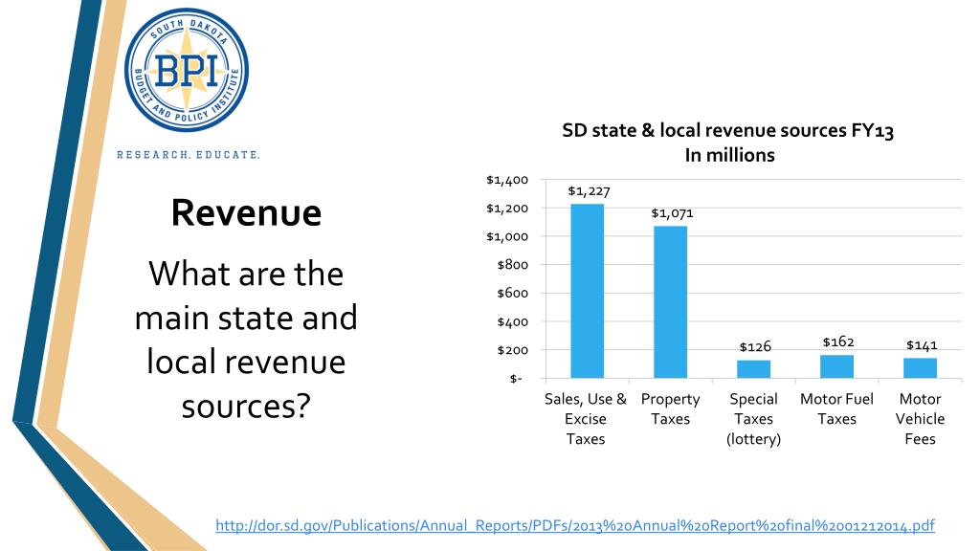Image resolution: width=980 pixels, height=551 pixels.
Task: Click the $1,000 y-axis value
Action: 507,237
